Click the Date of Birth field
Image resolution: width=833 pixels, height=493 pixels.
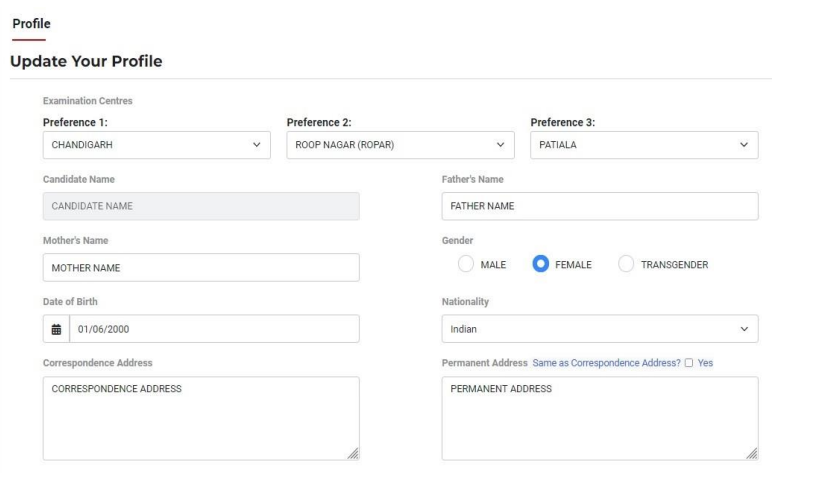click(215, 329)
